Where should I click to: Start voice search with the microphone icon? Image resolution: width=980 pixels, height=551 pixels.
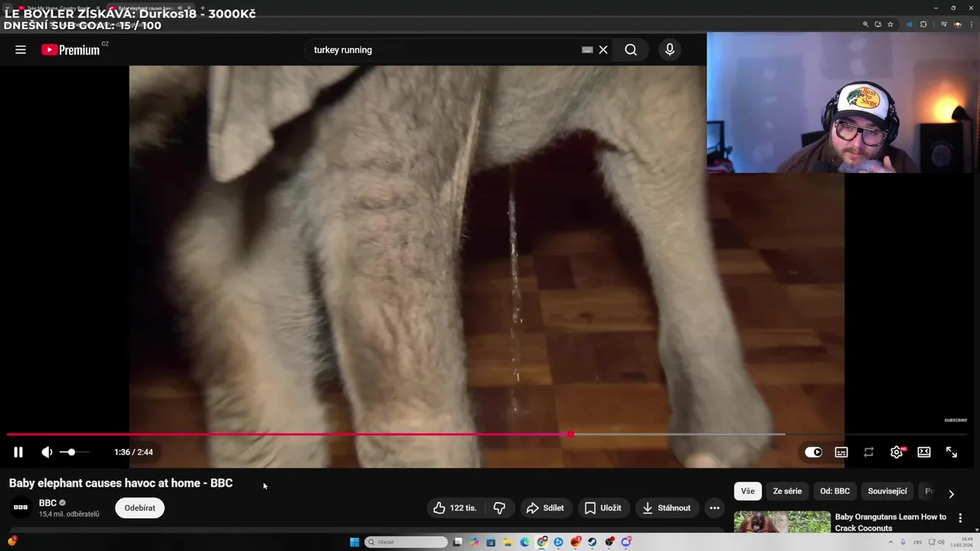(x=670, y=50)
